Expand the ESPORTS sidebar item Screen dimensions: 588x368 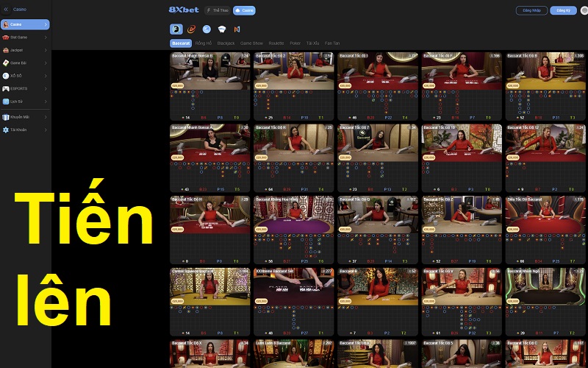[25, 88]
